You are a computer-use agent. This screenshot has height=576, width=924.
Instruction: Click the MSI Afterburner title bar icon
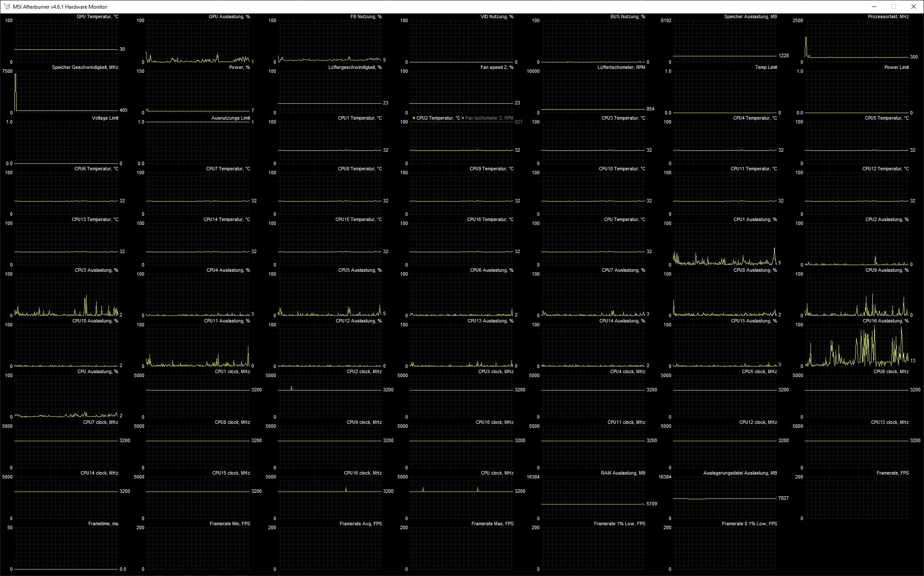[x=7, y=7]
